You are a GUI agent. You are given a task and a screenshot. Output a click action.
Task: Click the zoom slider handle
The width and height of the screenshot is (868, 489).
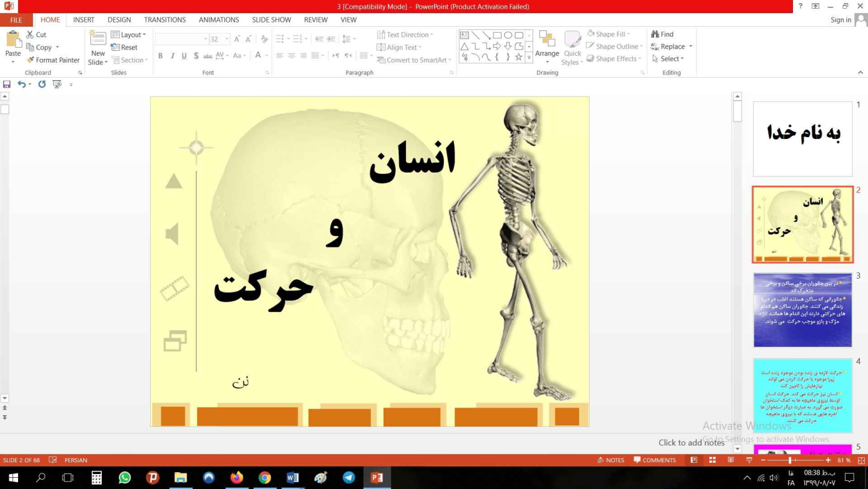click(x=789, y=460)
